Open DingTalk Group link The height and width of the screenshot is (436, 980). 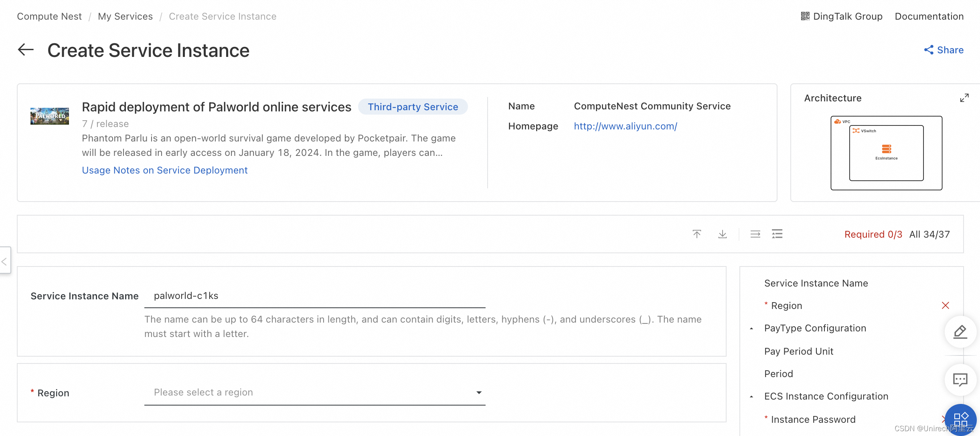click(848, 16)
